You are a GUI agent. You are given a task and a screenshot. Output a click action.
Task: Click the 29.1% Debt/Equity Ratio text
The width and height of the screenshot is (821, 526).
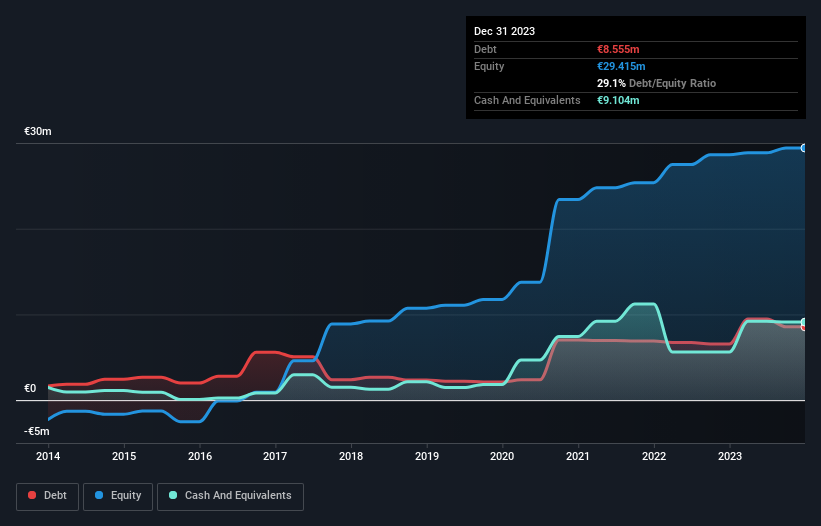tap(656, 83)
